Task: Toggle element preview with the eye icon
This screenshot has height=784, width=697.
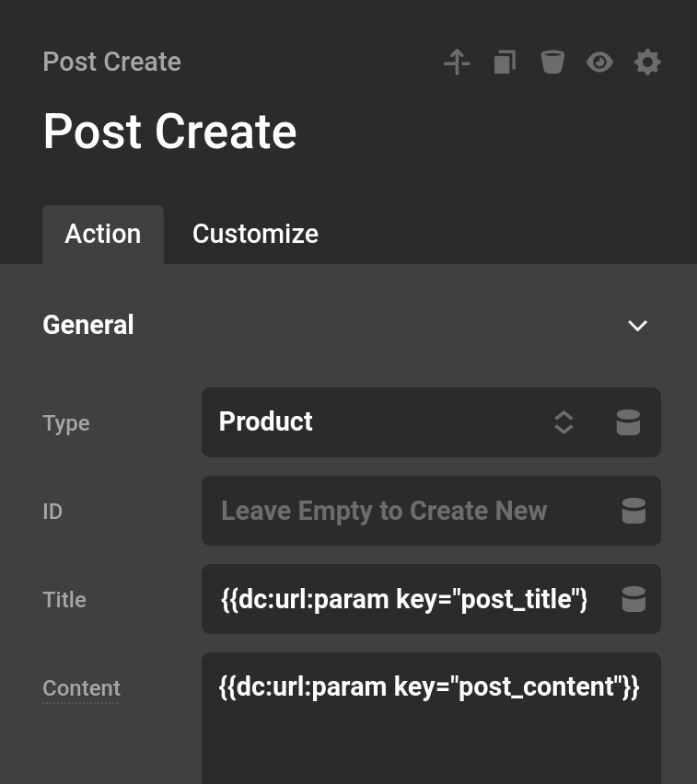Action: tap(600, 62)
